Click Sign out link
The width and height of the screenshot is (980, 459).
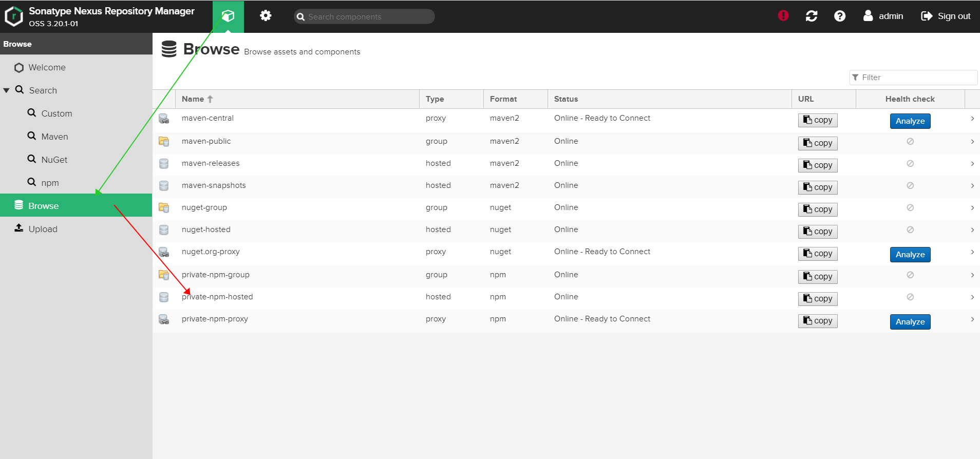(x=946, y=16)
